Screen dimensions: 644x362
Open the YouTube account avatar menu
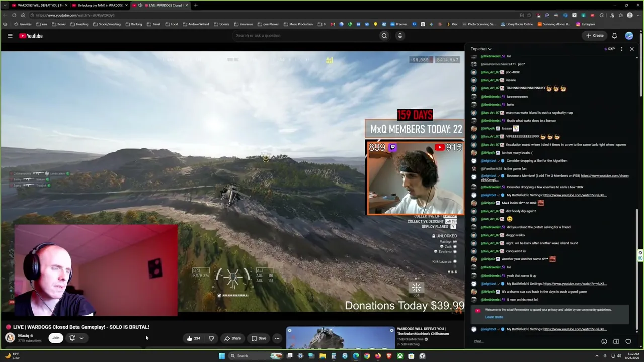[629, 36]
